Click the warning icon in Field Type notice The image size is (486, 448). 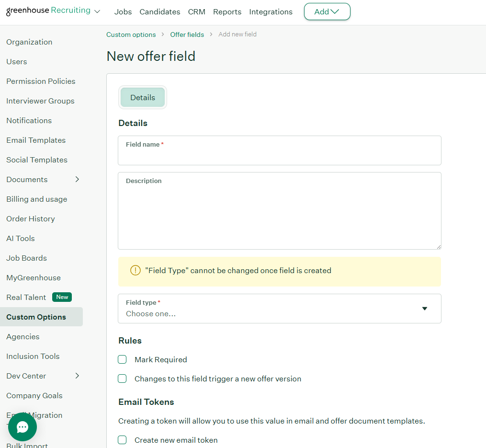[x=136, y=270]
